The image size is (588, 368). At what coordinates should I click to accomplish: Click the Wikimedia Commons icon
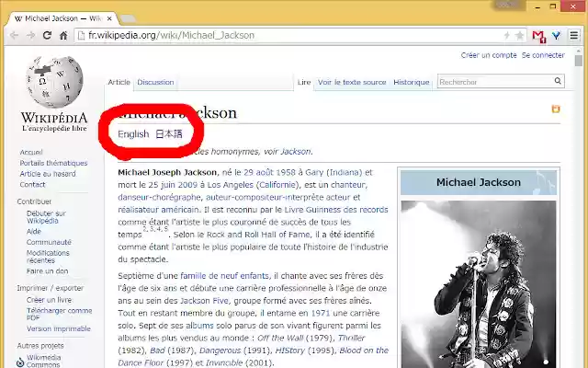[x=20, y=362]
